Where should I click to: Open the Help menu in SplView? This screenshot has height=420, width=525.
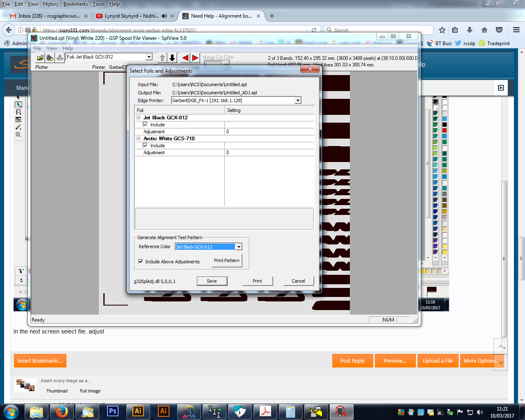click(x=68, y=48)
